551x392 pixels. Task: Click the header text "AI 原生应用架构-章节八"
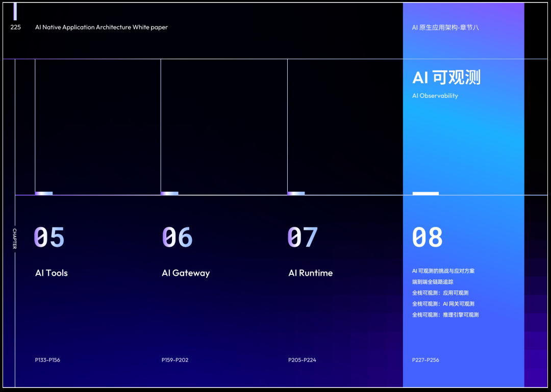(x=445, y=28)
